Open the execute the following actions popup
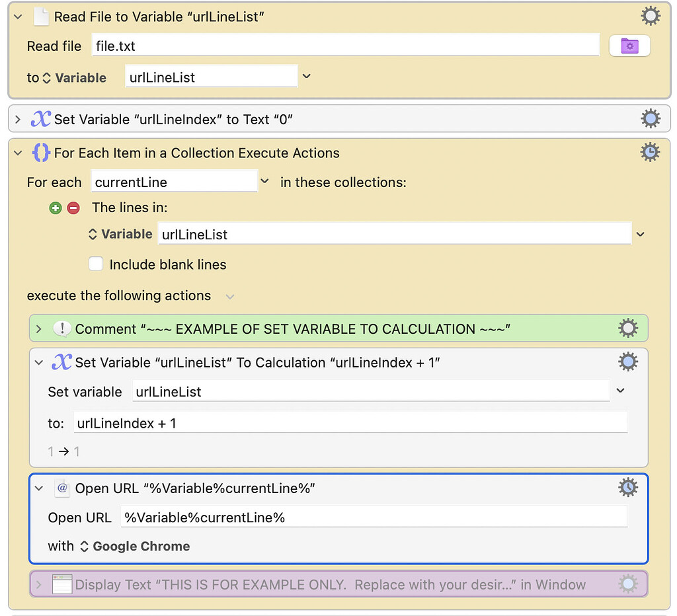This screenshot has width=677, height=616. tap(229, 296)
